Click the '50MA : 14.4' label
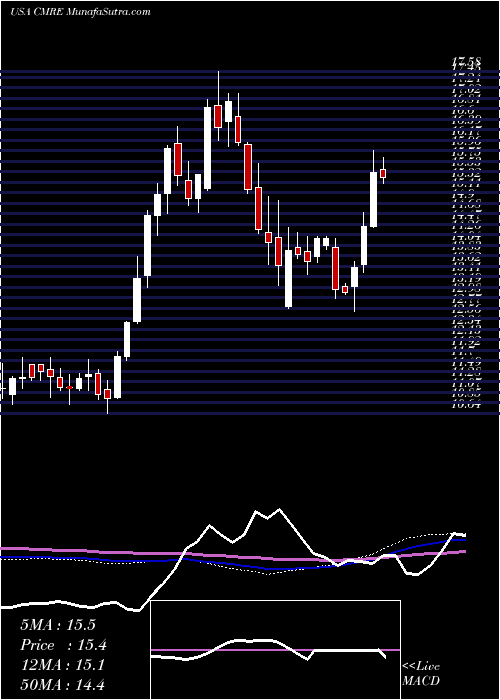The width and height of the screenshot is (500, 700). click(62, 684)
